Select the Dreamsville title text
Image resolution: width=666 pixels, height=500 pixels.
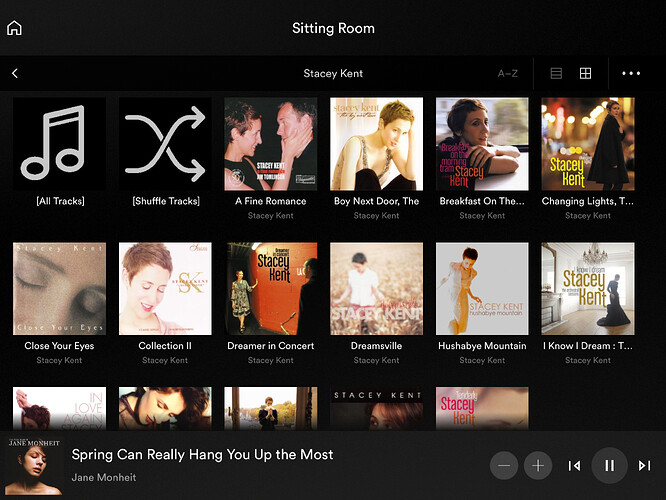[x=376, y=346]
